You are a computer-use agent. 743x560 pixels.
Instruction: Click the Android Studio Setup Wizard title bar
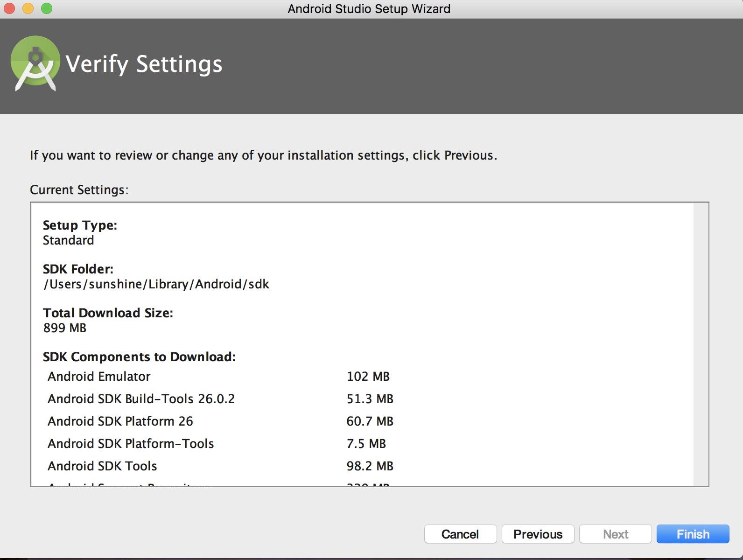pos(369,9)
